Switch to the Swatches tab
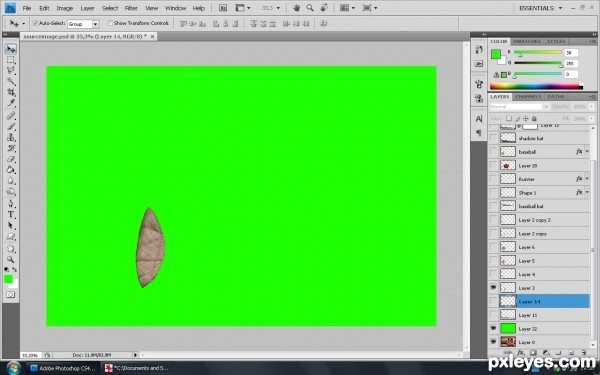600x375 pixels. tap(527, 41)
